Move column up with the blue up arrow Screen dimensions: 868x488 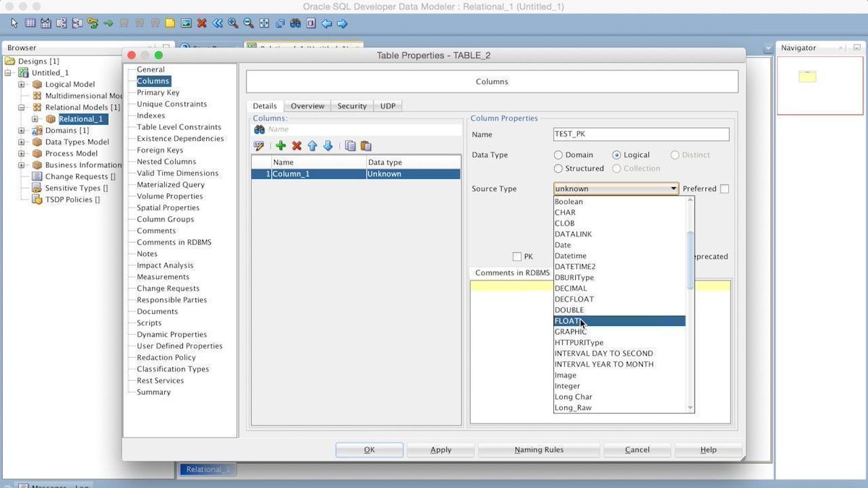[x=312, y=146]
